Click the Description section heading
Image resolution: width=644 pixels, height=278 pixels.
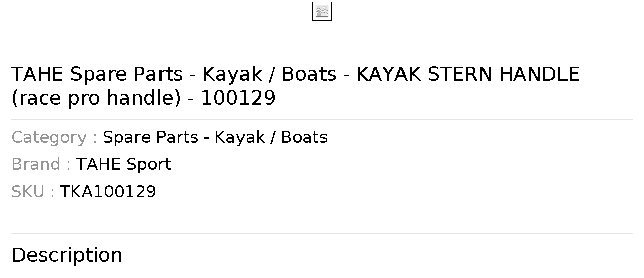click(x=67, y=255)
